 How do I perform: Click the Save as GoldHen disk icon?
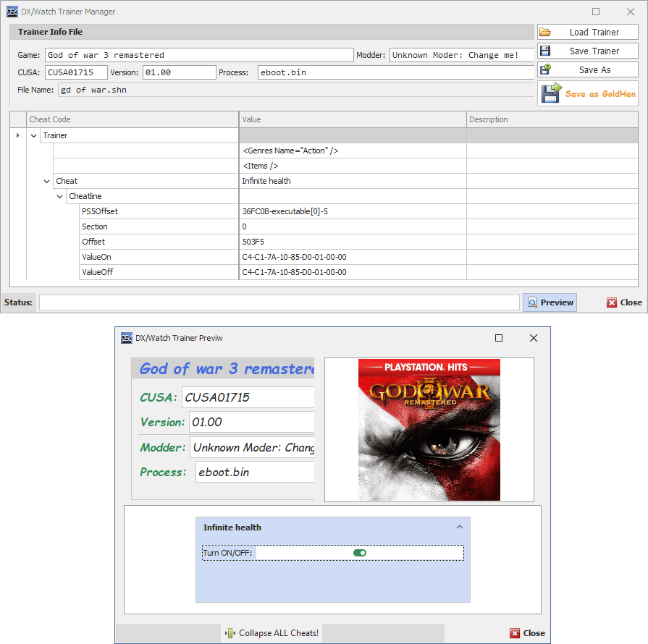tap(551, 93)
